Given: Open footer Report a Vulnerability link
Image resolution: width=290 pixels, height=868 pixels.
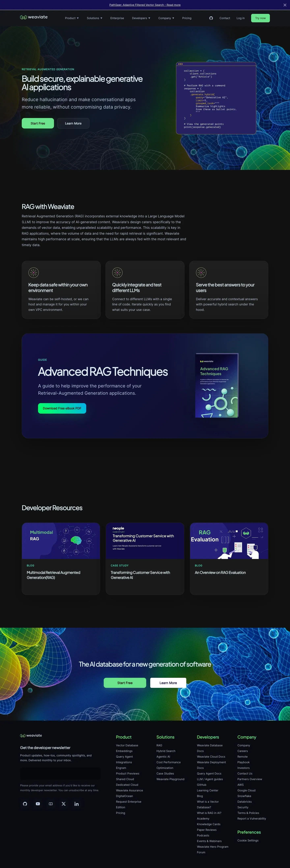Looking at the screenshot, I should point(252,819).
